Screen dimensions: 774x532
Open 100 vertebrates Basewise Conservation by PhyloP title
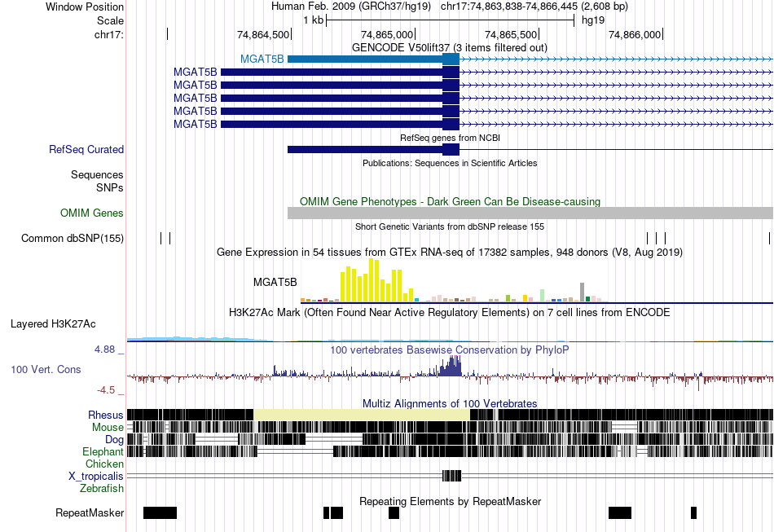coord(450,350)
